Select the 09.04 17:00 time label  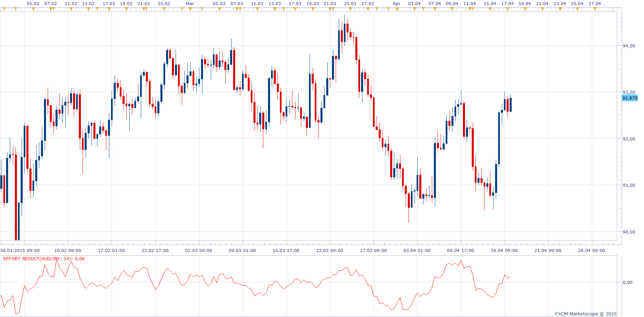click(x=461, y=251)
